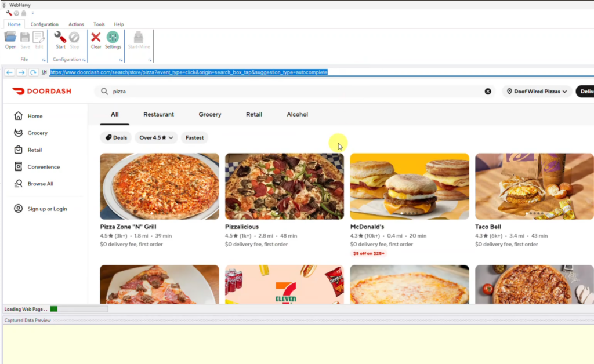
Task: Enable the Fastest filter
Action: pos(194,137)
